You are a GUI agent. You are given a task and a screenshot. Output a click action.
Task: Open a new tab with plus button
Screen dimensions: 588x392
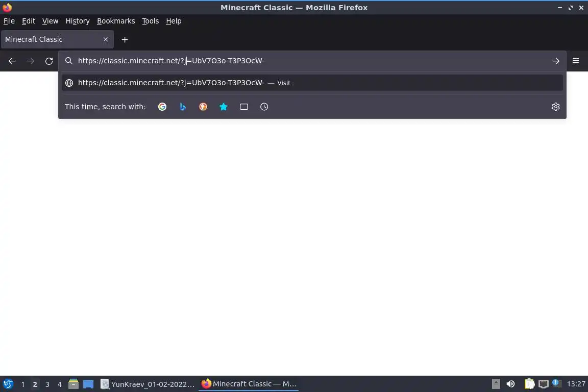click(125, 39)
